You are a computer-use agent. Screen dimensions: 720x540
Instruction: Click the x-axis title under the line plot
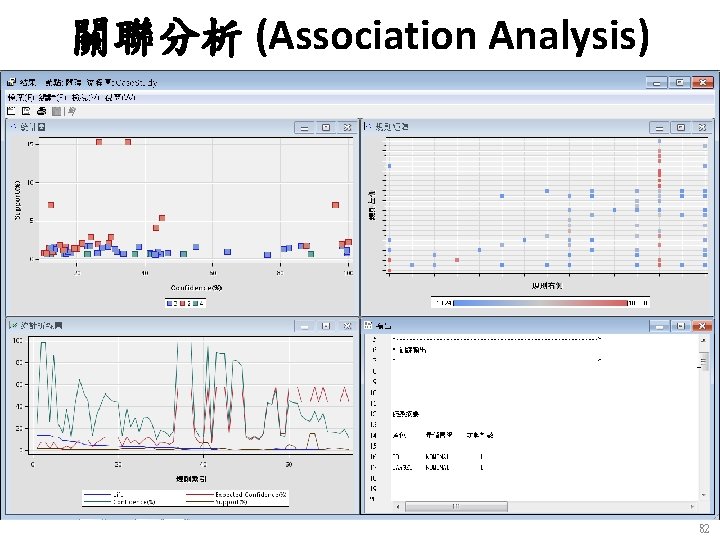pyautogui.click(x=191, y=479)
